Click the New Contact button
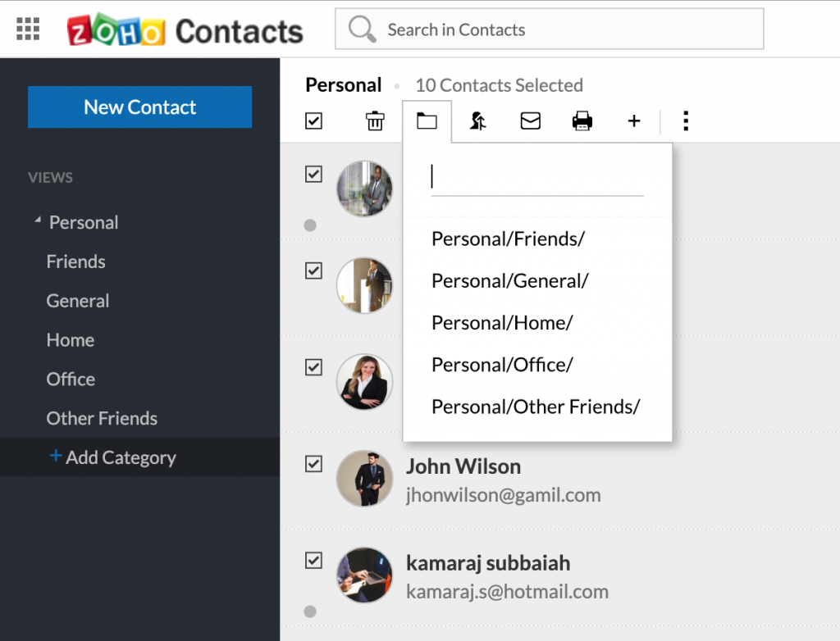 (x=139, y=107)
